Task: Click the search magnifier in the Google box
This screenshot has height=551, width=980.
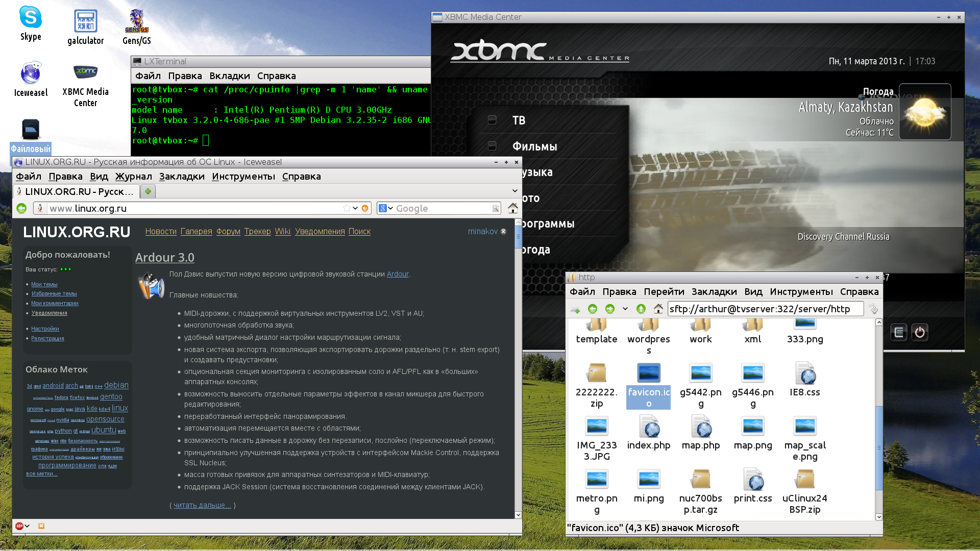Action: click(495, 208)
